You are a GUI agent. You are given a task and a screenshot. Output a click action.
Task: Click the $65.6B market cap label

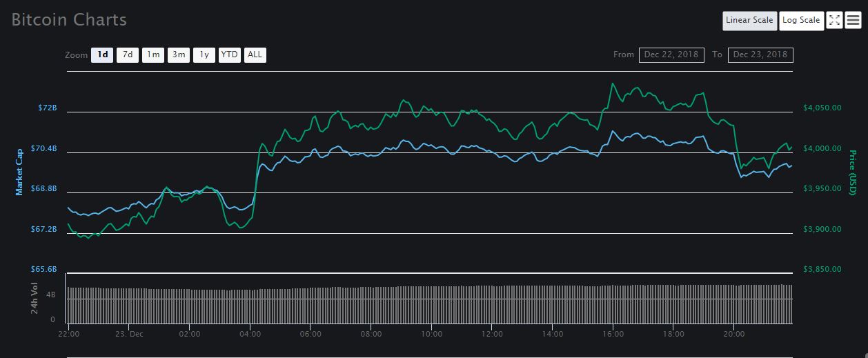click(44, 268)
